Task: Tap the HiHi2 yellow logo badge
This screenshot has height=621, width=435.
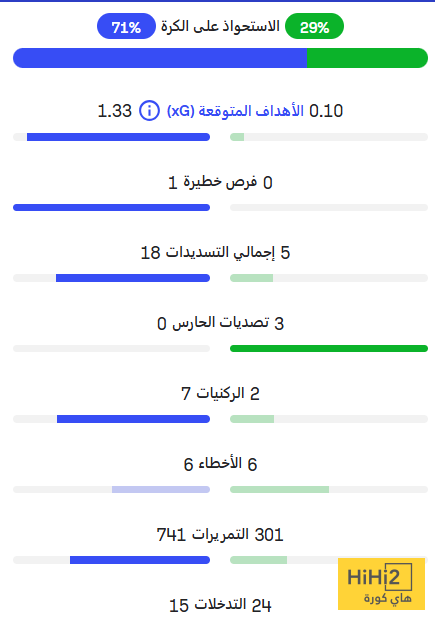Action: pyautogui.click(x=381, y=584)
